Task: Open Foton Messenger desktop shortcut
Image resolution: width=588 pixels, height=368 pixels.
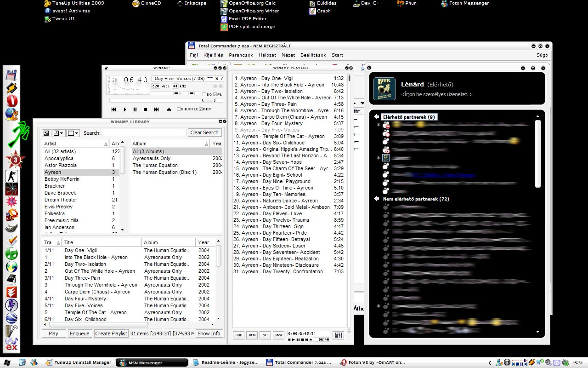Action: (465, 3)
